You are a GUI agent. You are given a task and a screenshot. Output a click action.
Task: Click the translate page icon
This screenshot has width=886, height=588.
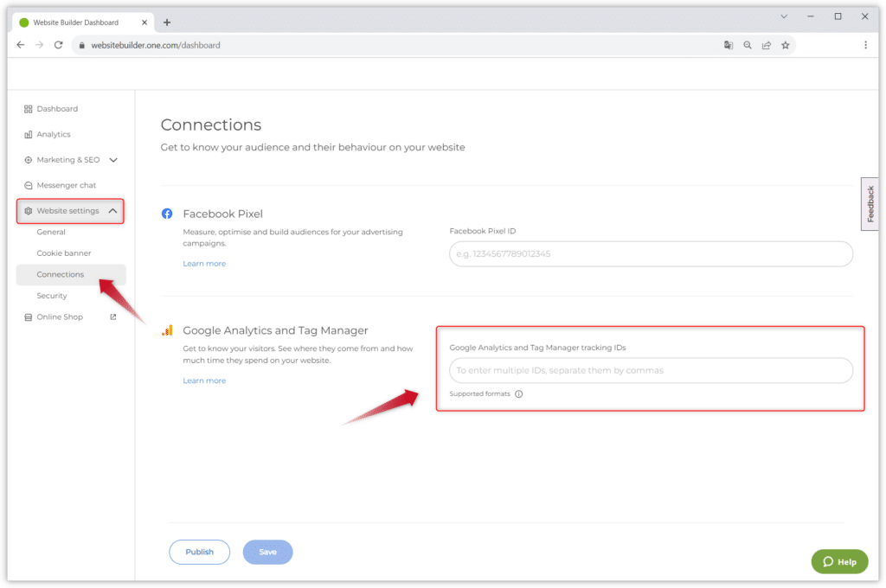click(729, 45)
